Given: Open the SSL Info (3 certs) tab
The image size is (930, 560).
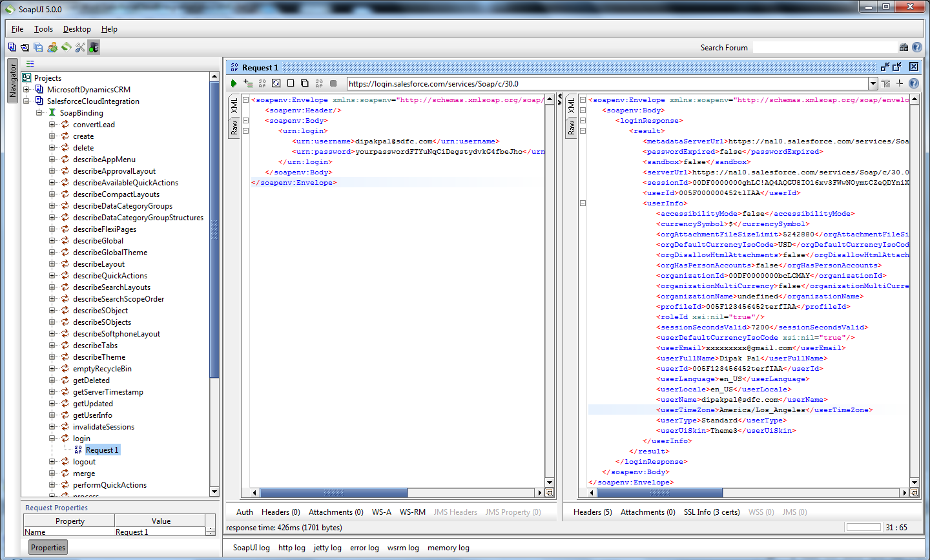Looking at the screenshot, I should coord(712,512).
